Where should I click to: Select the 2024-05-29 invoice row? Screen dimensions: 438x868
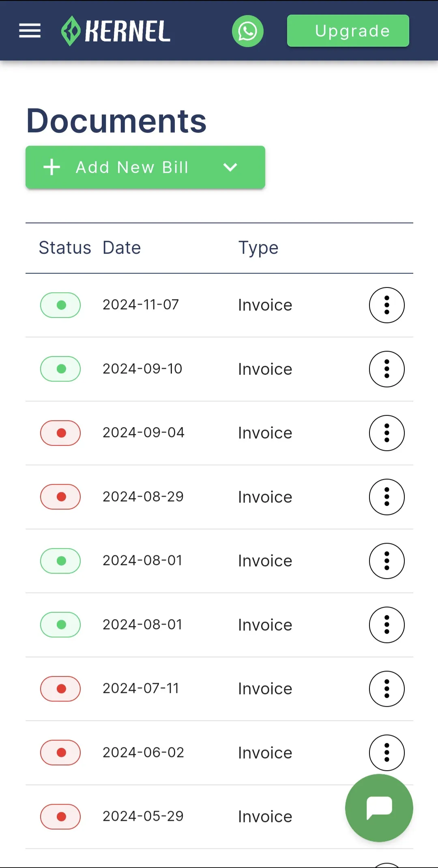(219, 817)
